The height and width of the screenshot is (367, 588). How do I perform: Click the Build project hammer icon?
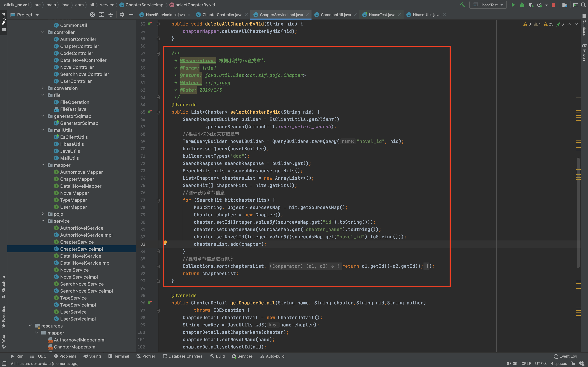(462, 5)
